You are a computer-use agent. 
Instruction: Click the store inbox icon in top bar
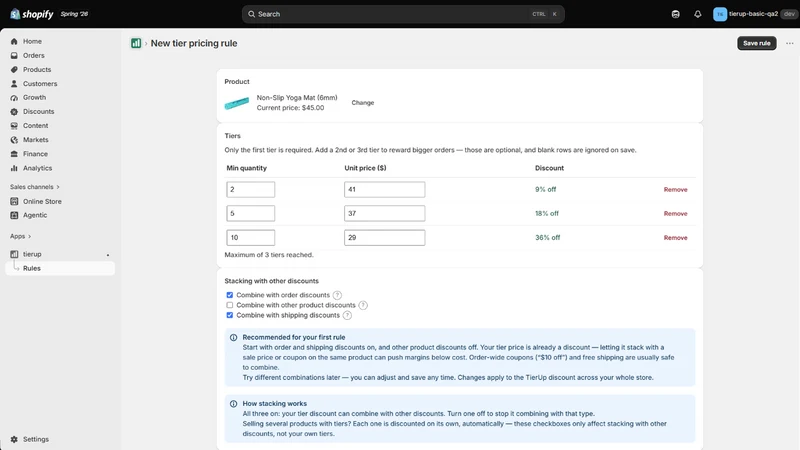676,14
